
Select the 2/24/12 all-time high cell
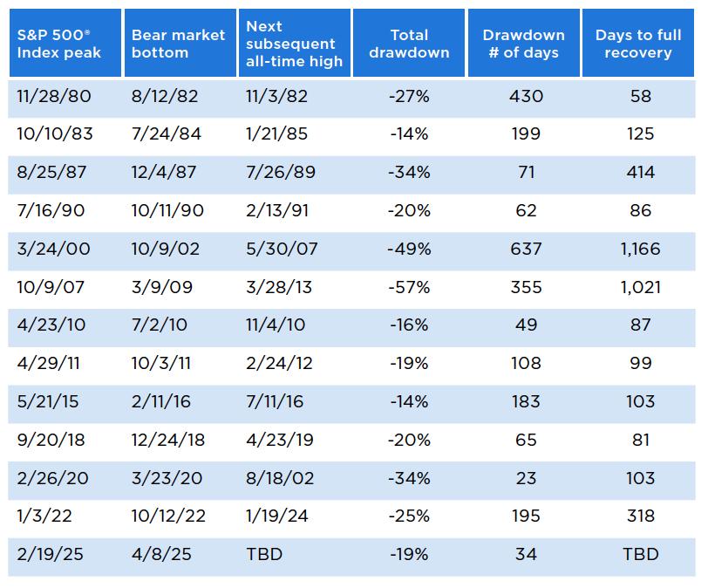tap(277, 363)
